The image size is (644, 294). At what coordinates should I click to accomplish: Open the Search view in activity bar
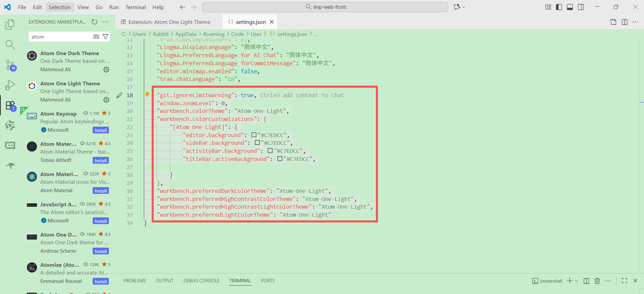click(10, 44)
